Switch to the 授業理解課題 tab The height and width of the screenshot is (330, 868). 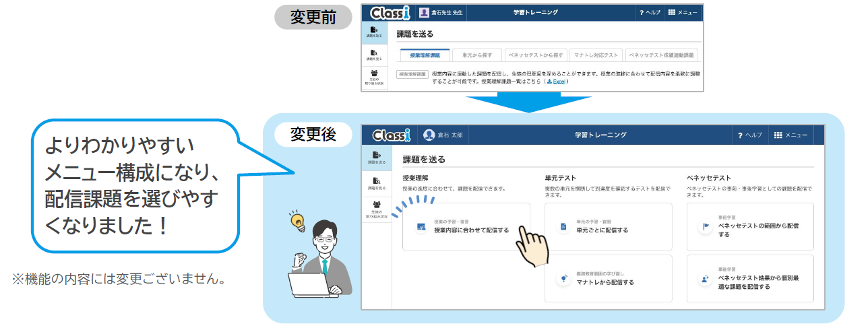(425, 55)
